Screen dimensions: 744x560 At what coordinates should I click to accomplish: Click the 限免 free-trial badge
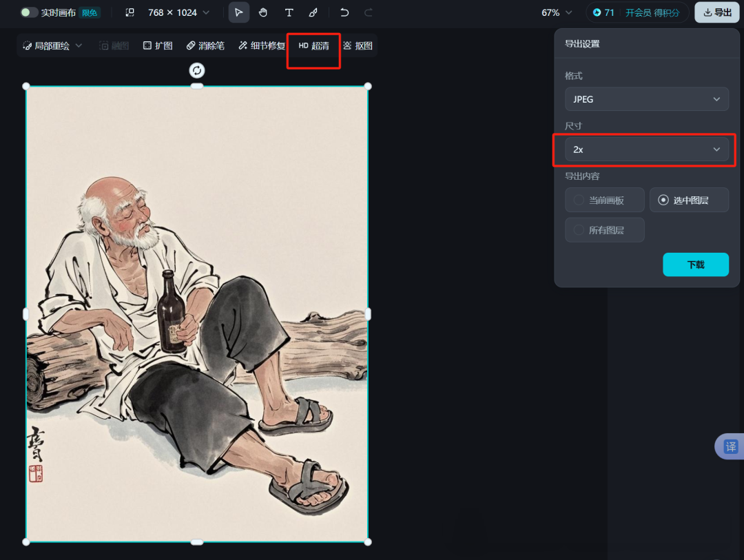click(89, 13)
